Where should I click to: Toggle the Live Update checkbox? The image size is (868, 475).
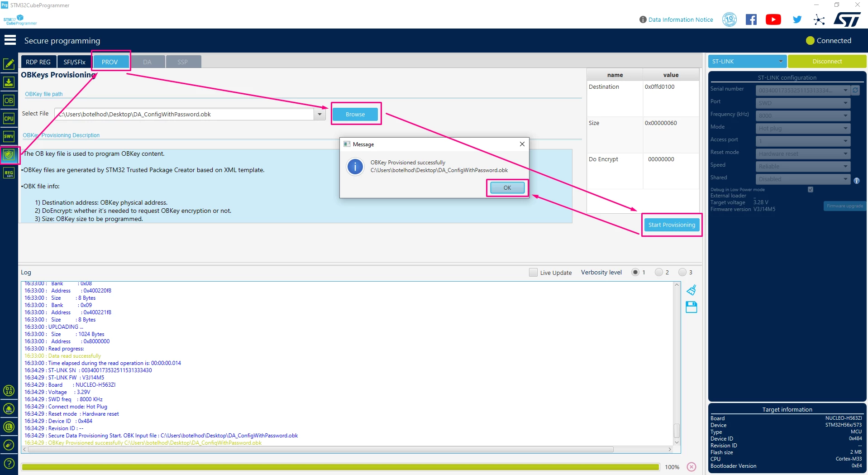pyautogui.click(x=533, y=272)
